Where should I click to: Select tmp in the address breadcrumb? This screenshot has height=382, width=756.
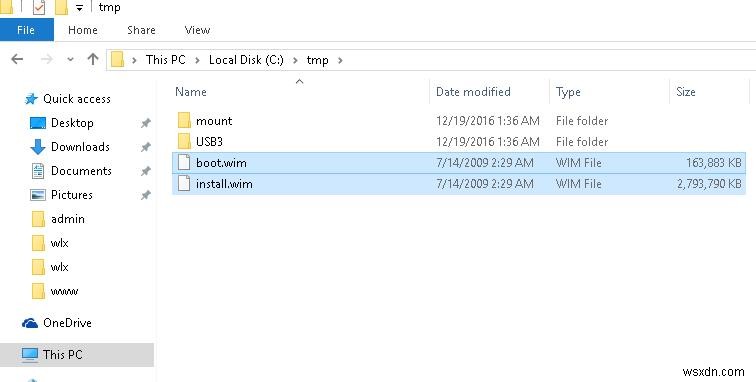pyautogui.click(x=317, y=60)
